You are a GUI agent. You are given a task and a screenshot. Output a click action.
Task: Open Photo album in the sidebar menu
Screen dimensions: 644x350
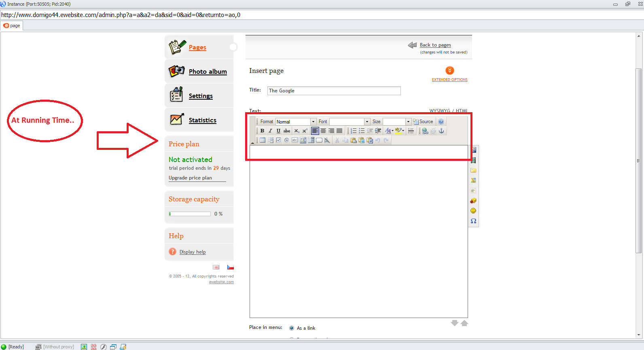click(x=208, y=72)
